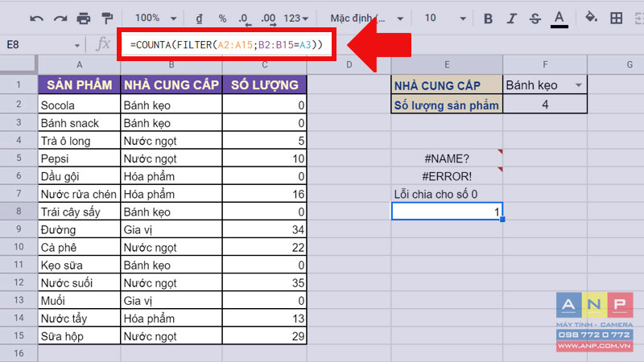The height and width of the screenshot is (362, 644).
Task: Toggle Italic formatting
Action: point(512,19)
